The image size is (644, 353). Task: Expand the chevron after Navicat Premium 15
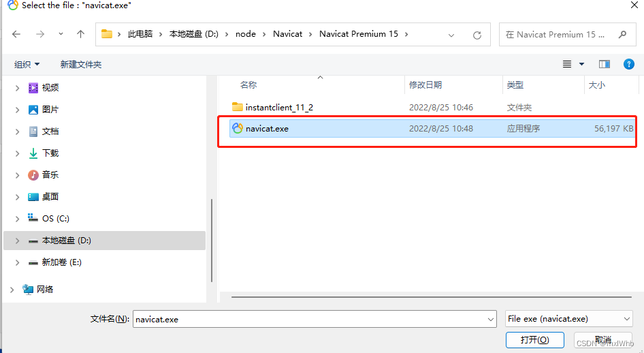(x=406, y=34)
